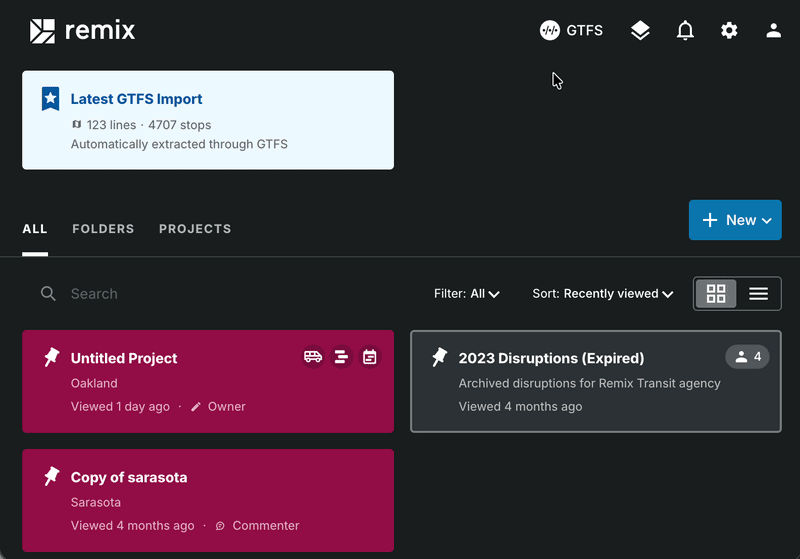
Task: Switch to list view
Action: pos(758,293)
